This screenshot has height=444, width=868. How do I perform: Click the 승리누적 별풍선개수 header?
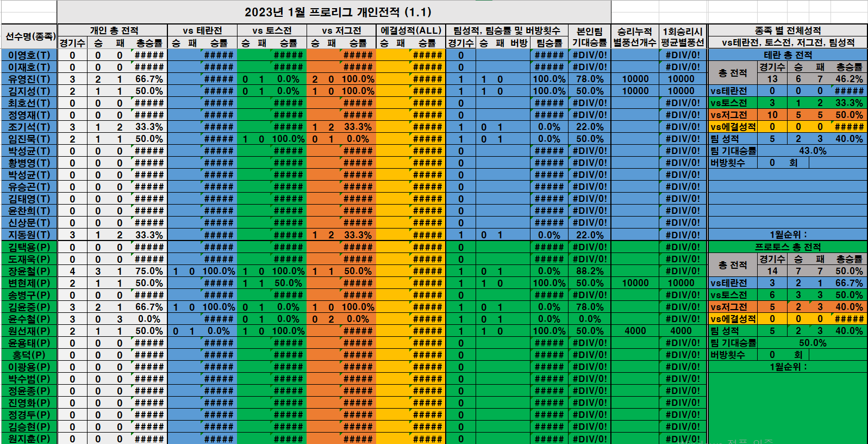(x=635, y=36)
